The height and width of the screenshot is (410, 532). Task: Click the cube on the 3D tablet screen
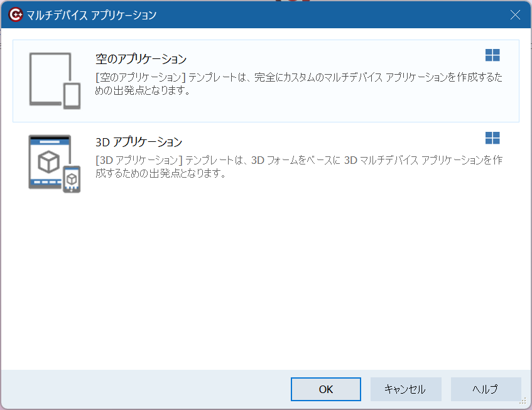(x=48, y=162)
